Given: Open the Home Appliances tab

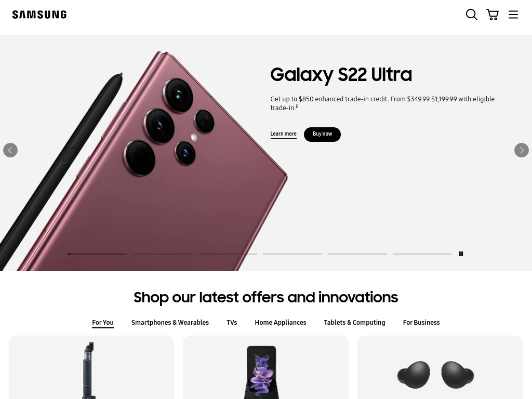Looking at the screenshot, I should [281, 323].
